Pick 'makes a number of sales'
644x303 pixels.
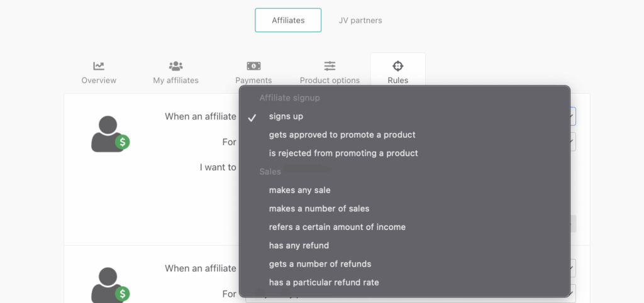pyautogui.click(x=319, y=208)
